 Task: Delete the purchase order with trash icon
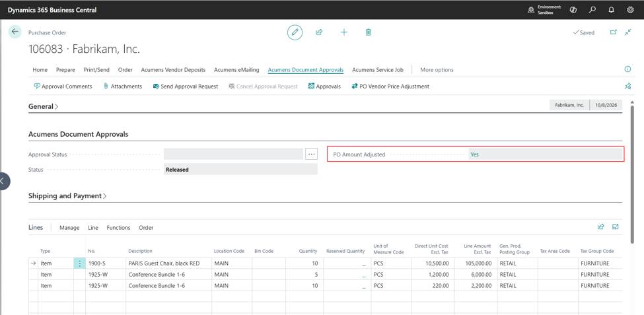tap(369, 32)
